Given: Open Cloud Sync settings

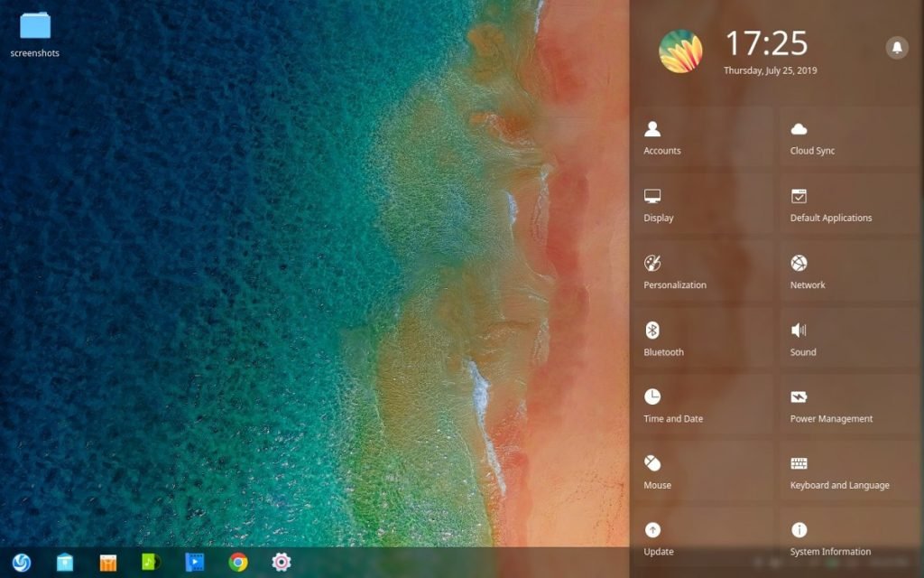Looking at the screenshot, I should point(849,138).
